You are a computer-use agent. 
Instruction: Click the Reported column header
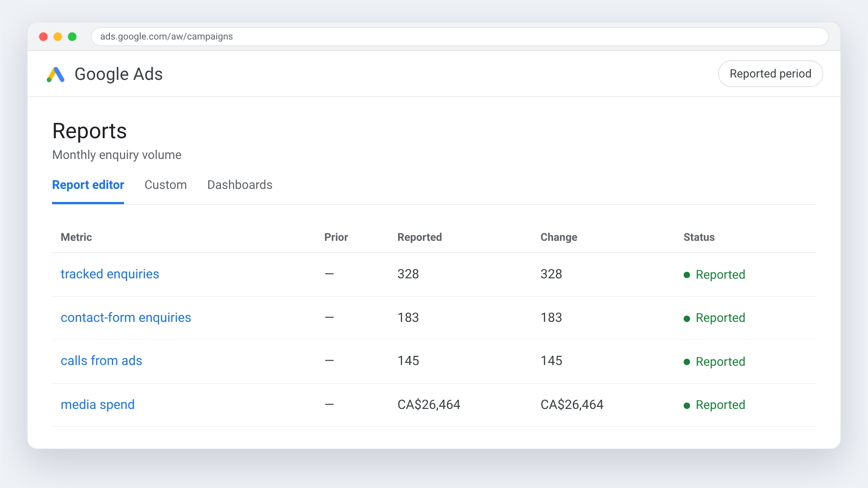pos(420,237)
